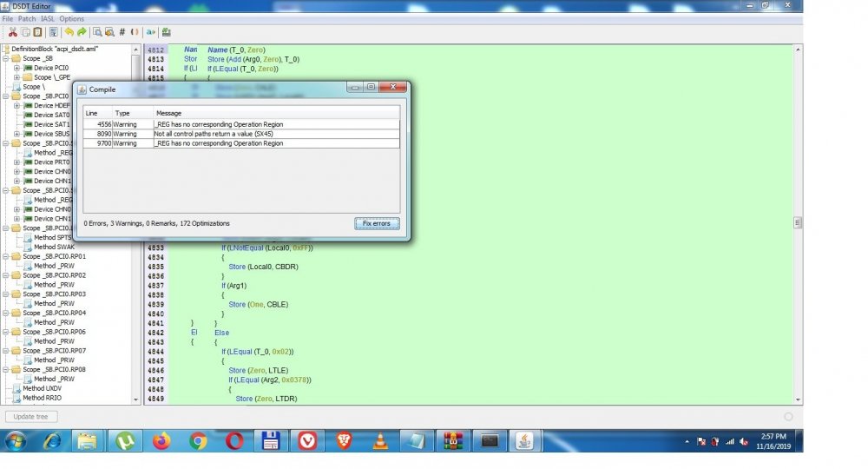The image size is (868, 469).
Task: Undo with the yellow arrow icon
Action: coord(69,32)
